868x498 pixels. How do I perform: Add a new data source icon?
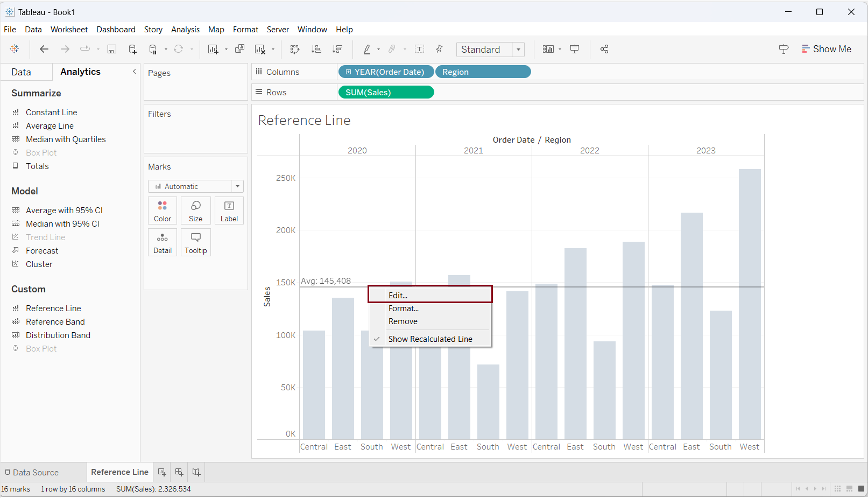point(132,49)
